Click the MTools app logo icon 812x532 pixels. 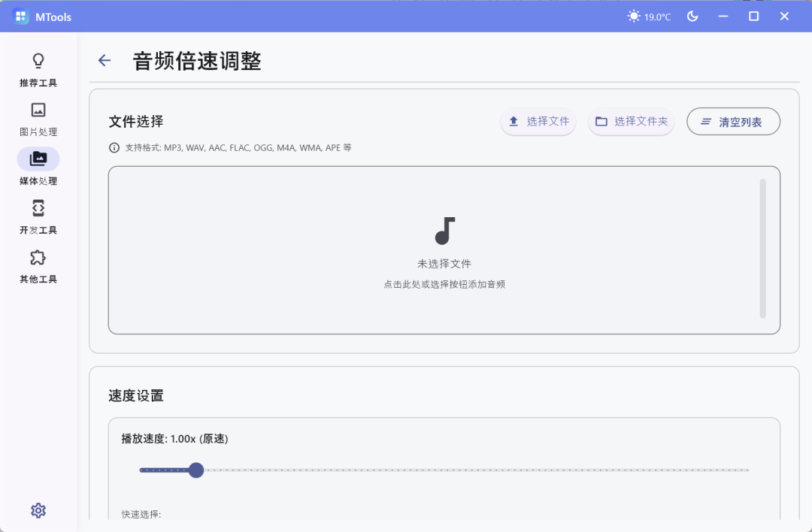pos(21,17)
